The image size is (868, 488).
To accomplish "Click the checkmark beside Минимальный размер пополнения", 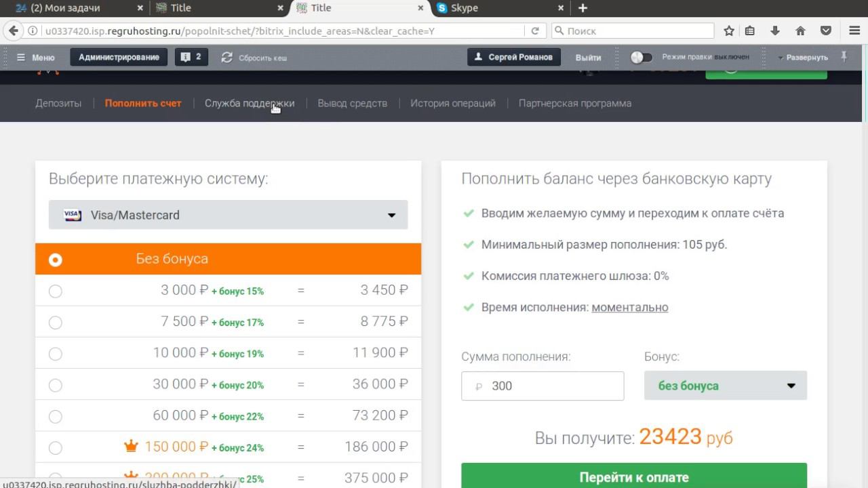I will click(x=468, y=245).
